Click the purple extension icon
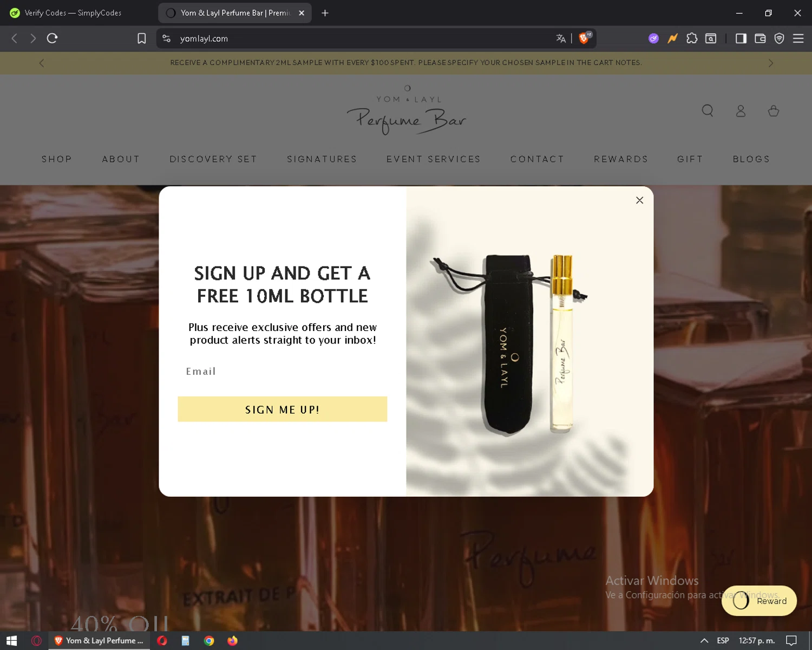The height and width of the screenshot is (650, 812). coord(654,38)
